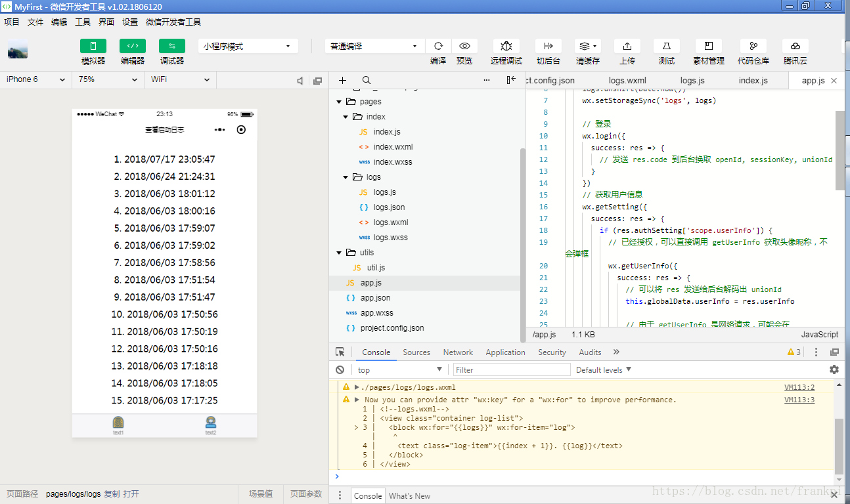The height and width of the screenshot is (504, 850).
Task: Open app.wxss in file tree
Action: pos(377,313)
